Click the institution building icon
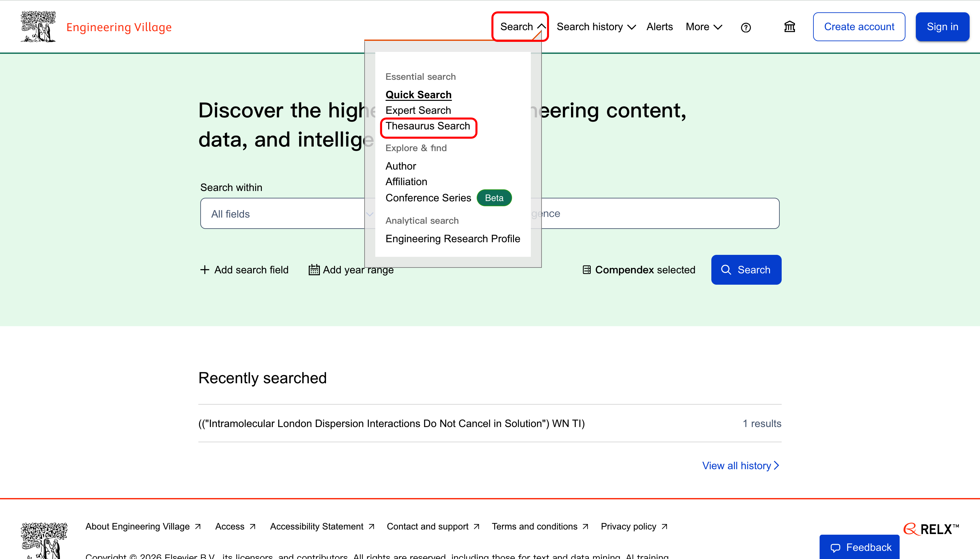 click(789, 27)
